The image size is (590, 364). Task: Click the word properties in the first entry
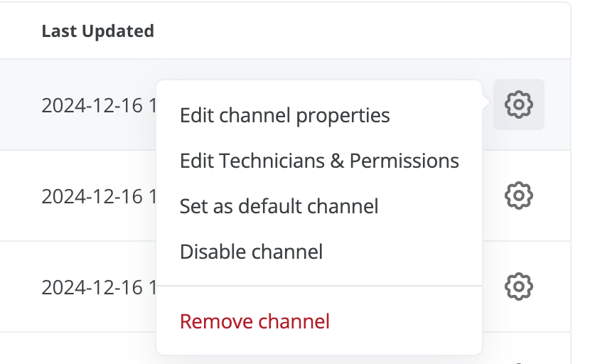coord(343,116)
